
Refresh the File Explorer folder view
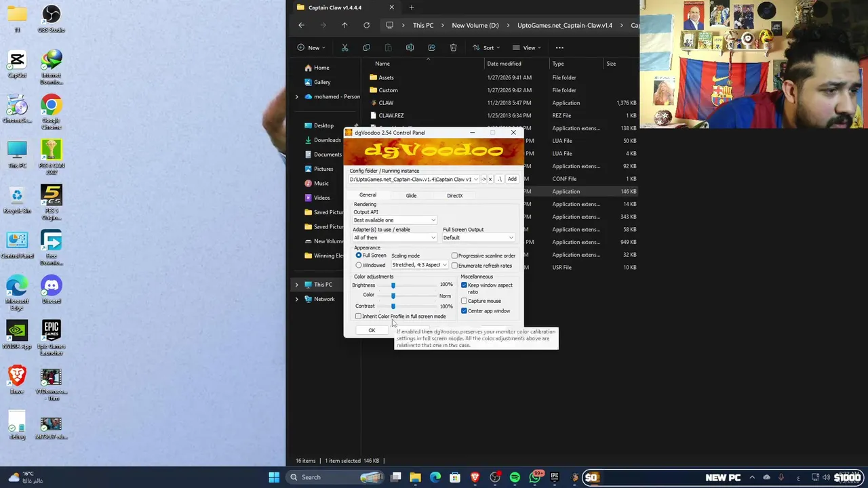pyautogui.click(x=366, y=25)
